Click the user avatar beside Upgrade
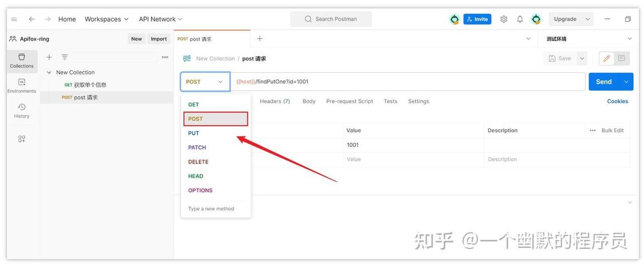644x266 pixels. pyautogui.click(x=536, y=19)
